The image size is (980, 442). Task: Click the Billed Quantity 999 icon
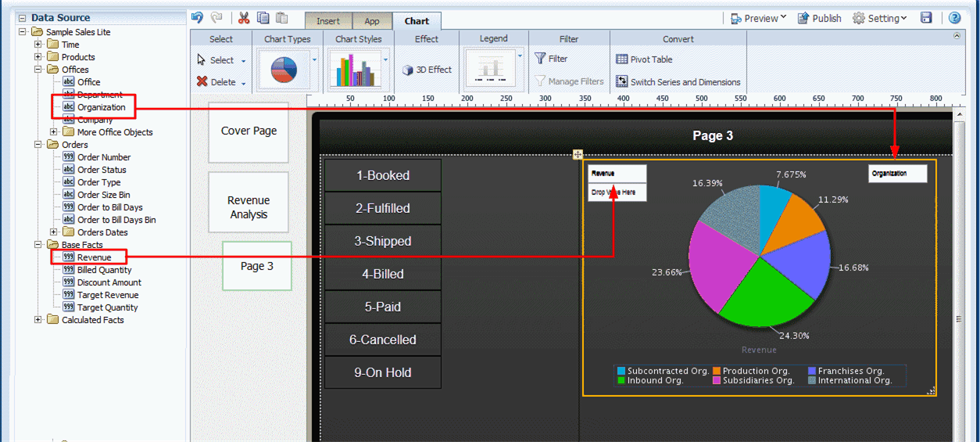[x=68, y=270]
